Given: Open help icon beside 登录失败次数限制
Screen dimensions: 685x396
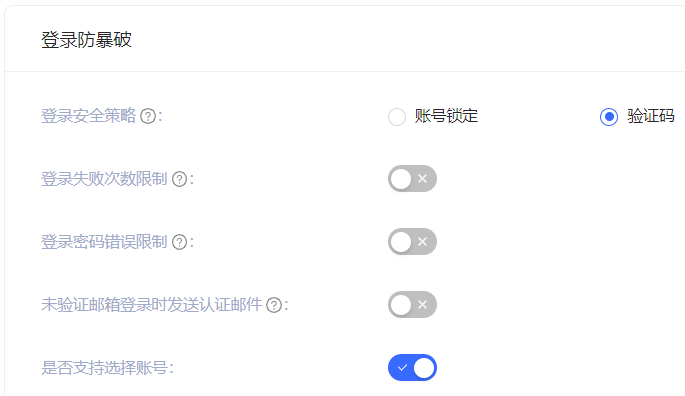Looking at the screenshot, I should (180, 179).
